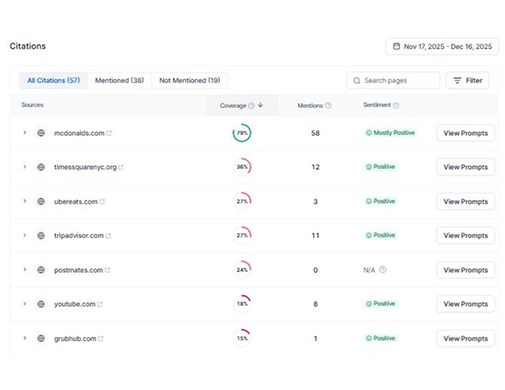The width and height of the screenshot is (505, 390).
Task: Click the Positive badge in youtube.com row
Action: pos(380,304)
